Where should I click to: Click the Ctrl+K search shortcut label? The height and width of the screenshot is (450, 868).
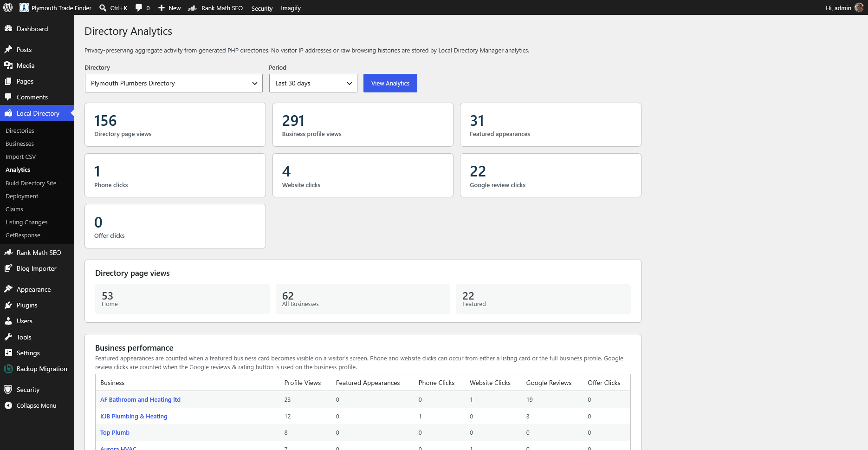[119, 8]
